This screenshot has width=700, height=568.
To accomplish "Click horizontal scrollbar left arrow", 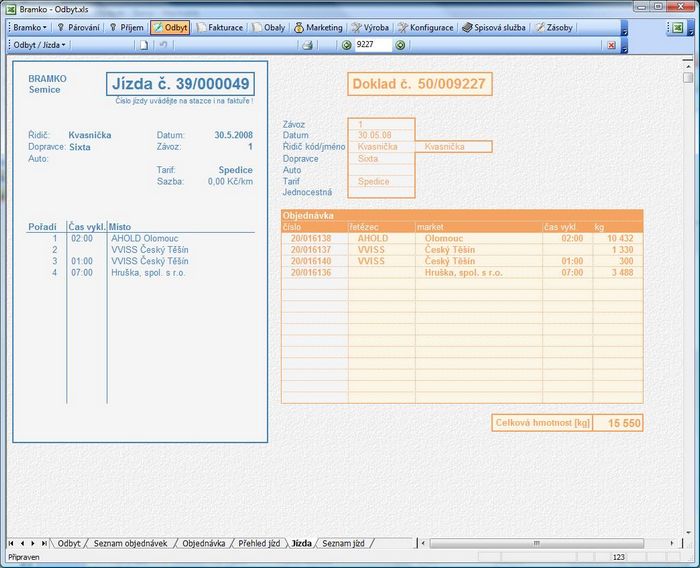I will point(423,543).
